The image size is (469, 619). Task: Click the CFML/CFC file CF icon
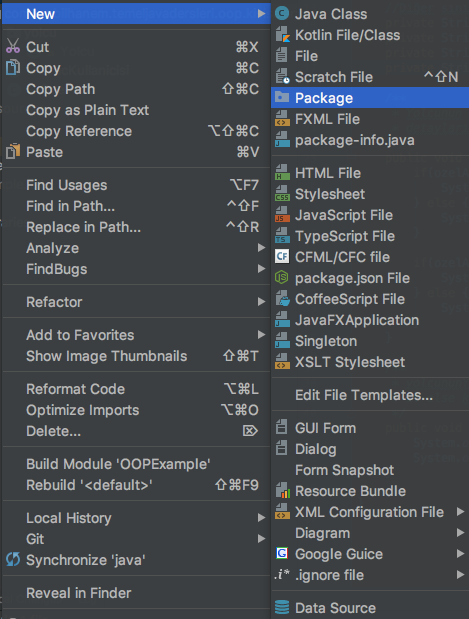[282, 257]
